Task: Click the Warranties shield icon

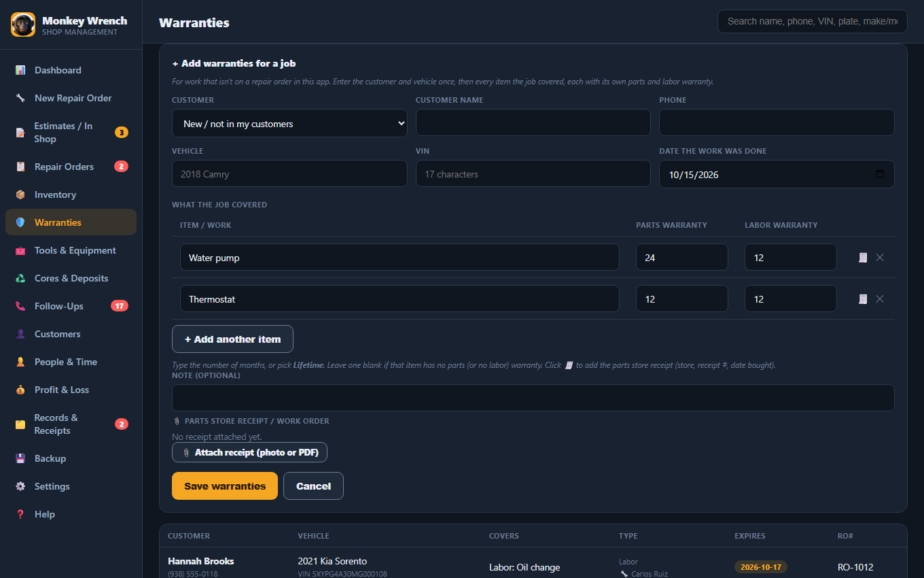Action: click(x=20, y=222)
